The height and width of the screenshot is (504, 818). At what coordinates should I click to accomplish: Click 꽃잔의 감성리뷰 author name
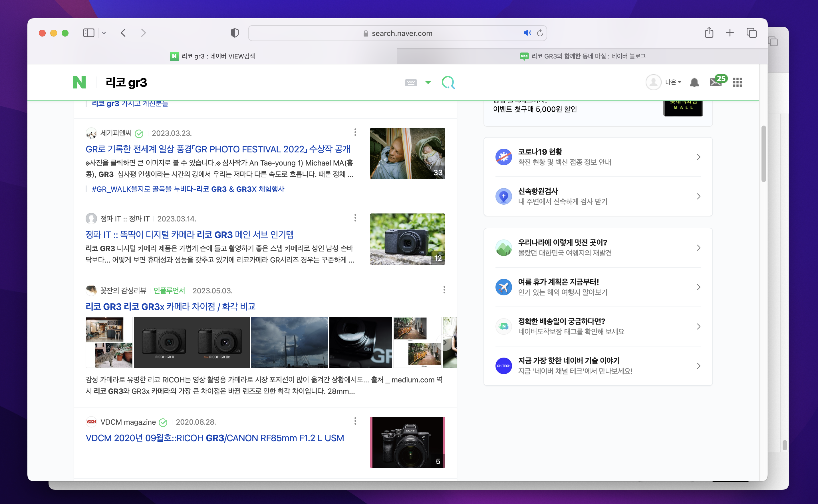tap(123, 291)
